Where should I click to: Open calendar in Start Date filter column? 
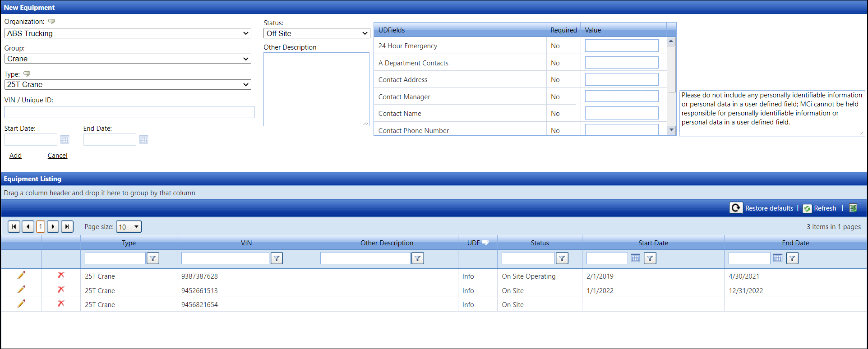[635, 258]
